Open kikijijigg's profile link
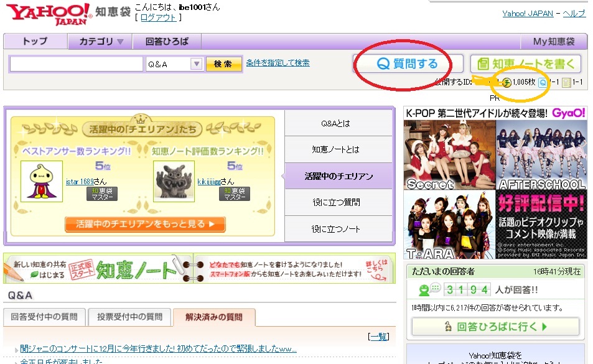Image resolution: width=593 pixels, height=364 pixels. click(x=209, y=182)
